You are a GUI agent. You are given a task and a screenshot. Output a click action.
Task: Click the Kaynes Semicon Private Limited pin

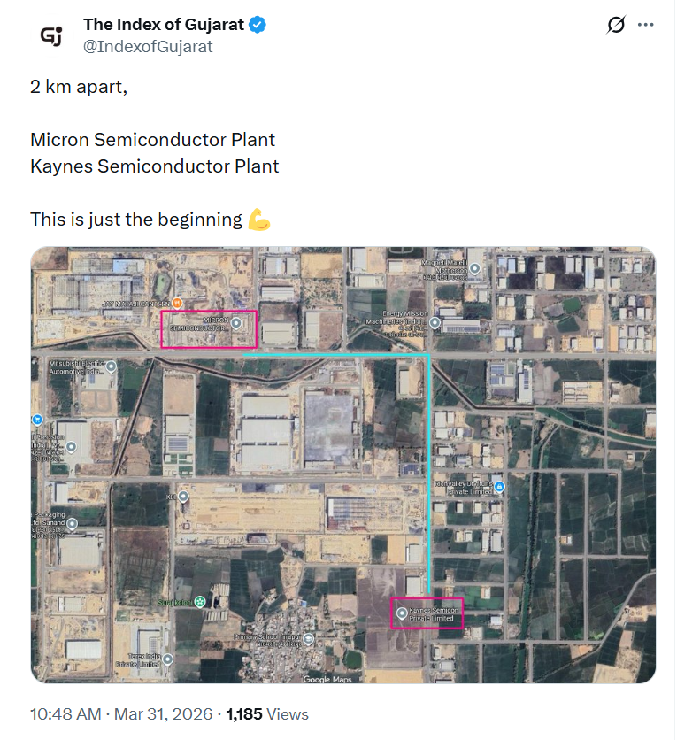pos(403,613)
